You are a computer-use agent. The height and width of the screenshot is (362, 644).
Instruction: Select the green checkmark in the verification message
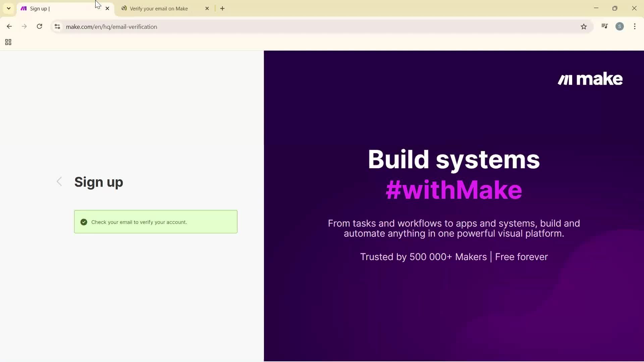pyautogui.click(x=84, y=222)
